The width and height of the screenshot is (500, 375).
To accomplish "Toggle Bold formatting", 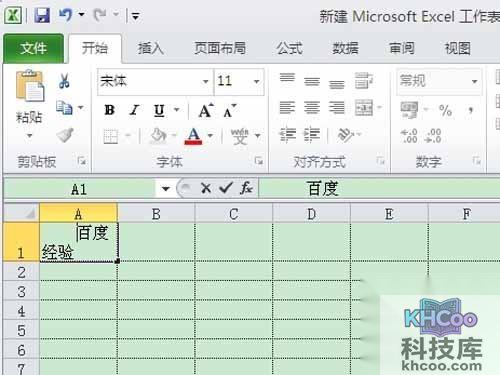I will pos(110,110).
